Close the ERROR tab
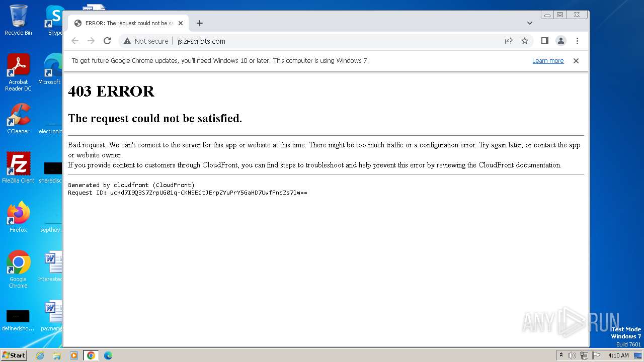 click(181, 23)
